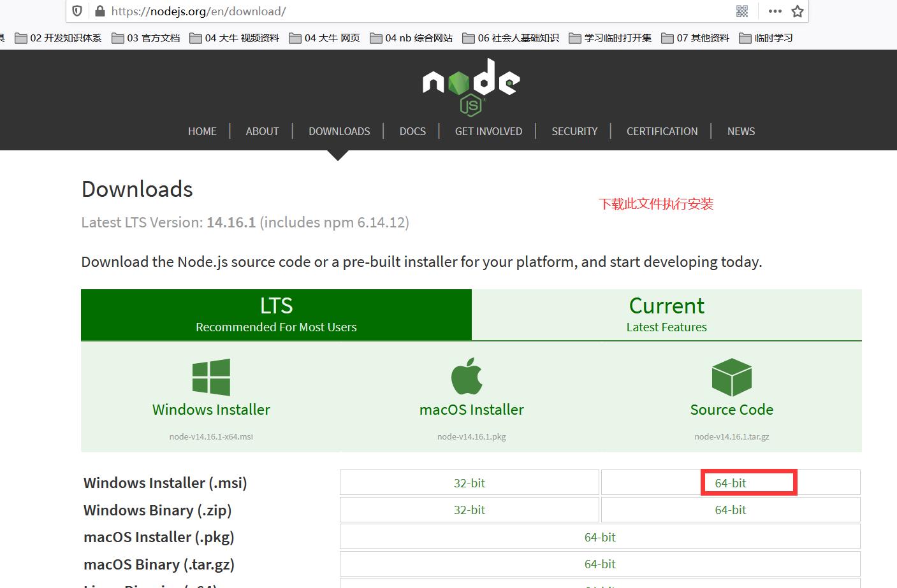The height and width of the screenshot is (588, 897).
Task: Open the 07 其他资料 bookmark folder
Action: point(696,38)
